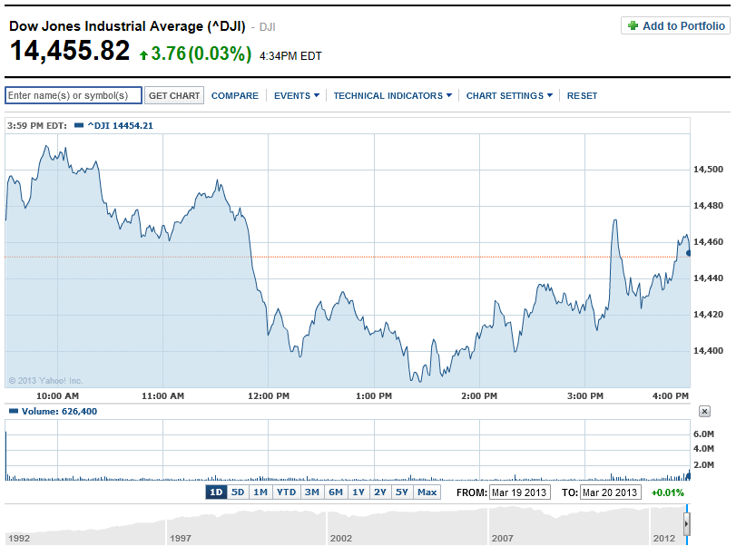Click the green plus Add to Portfolio icon

tap(633, 26)
